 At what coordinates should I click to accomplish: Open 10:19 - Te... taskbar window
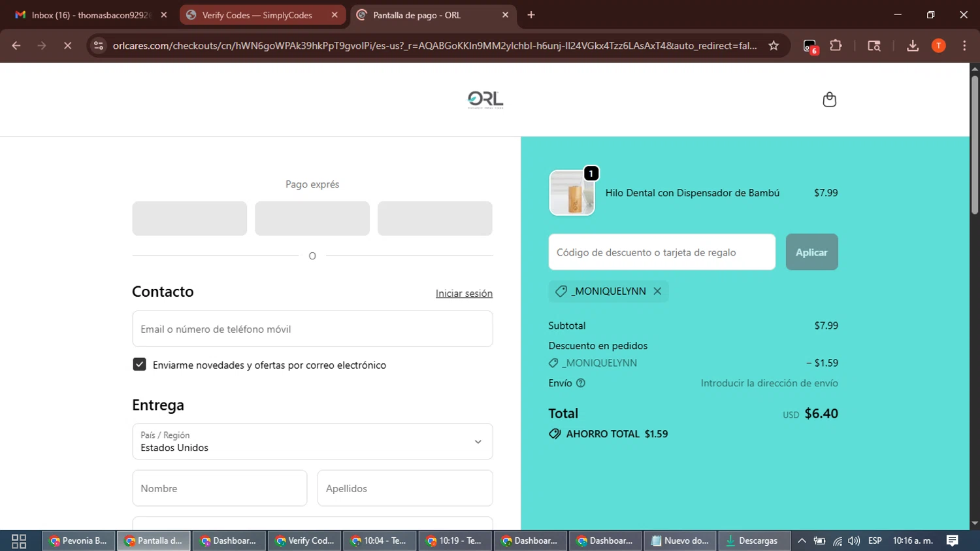pos(455,541)
